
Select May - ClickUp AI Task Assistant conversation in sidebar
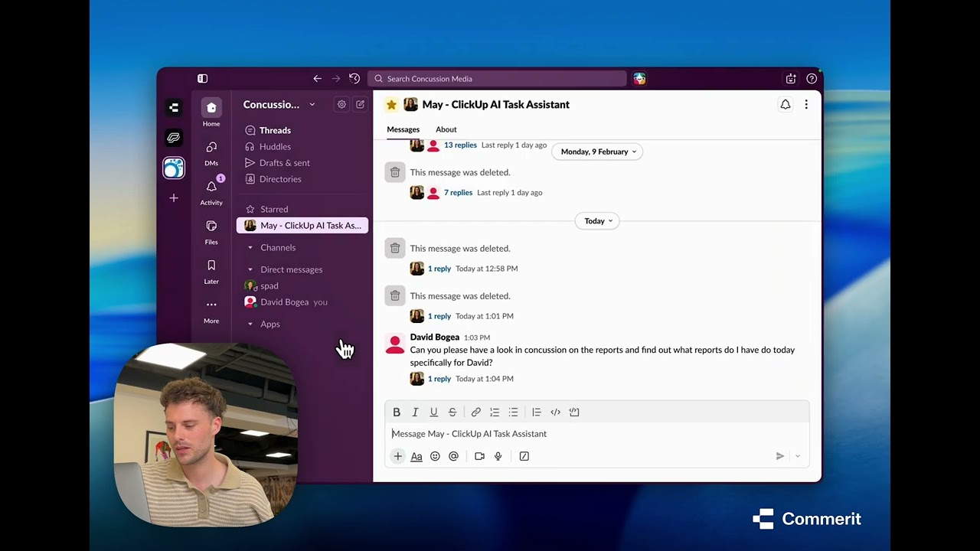click(x=302, y=225)
